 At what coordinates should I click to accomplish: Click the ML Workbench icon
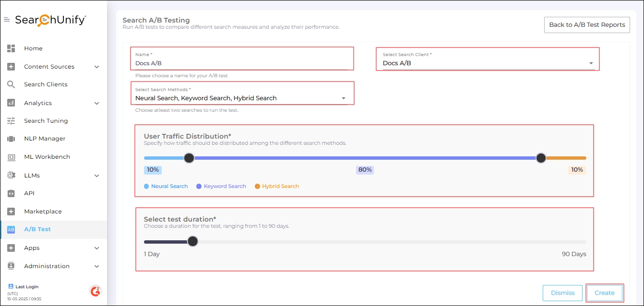pyautogui.click(x=11, y=157)
